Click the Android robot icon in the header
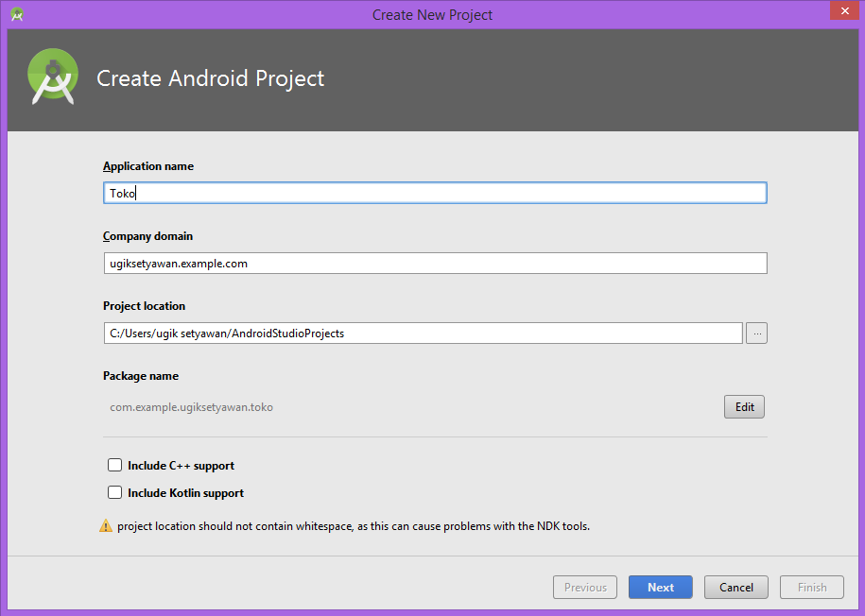 [52, 76]
